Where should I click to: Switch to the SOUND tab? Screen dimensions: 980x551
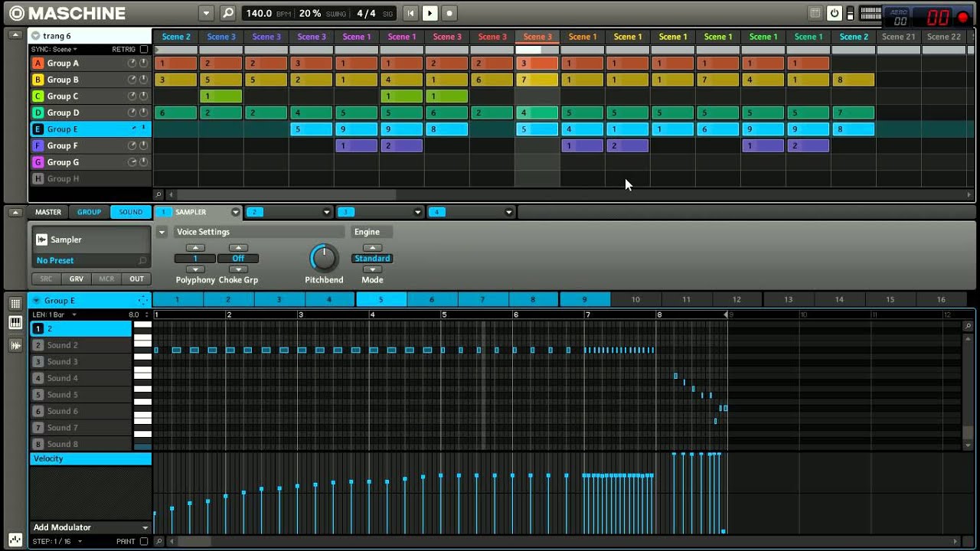[131, 212]
